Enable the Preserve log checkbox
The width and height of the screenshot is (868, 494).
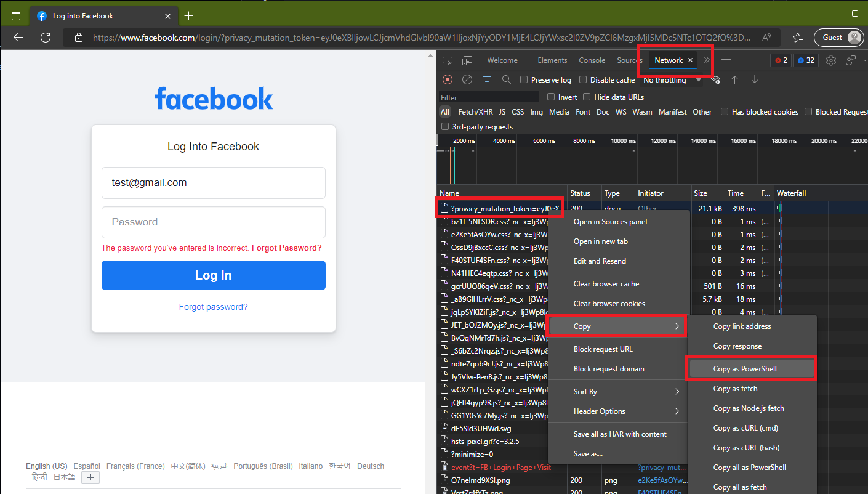coord(524,80)
